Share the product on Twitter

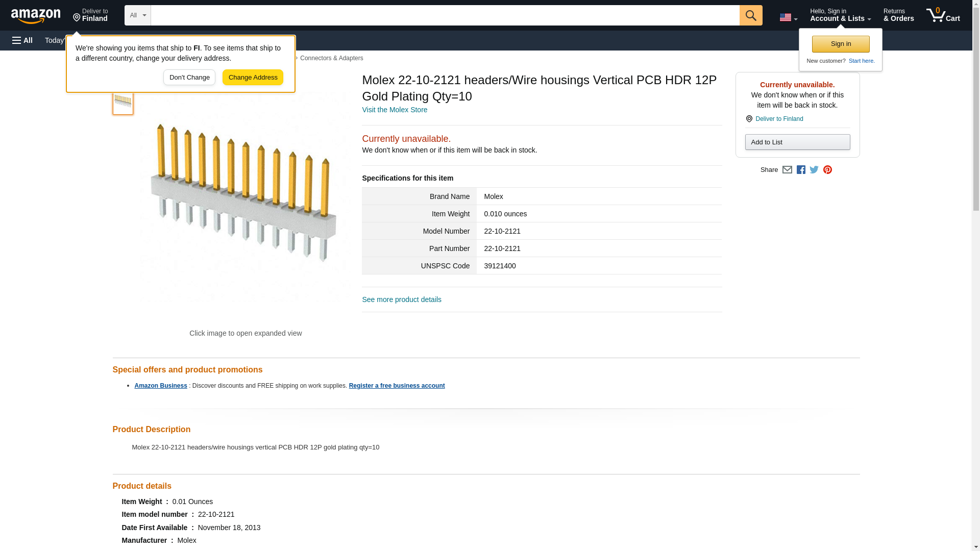click(x=814, y=170)
